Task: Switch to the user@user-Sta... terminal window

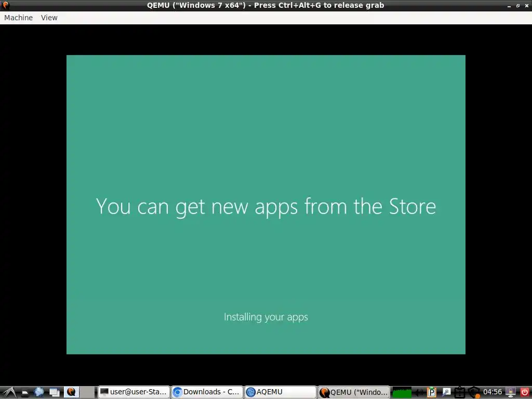Action: [x=134, y=392]
